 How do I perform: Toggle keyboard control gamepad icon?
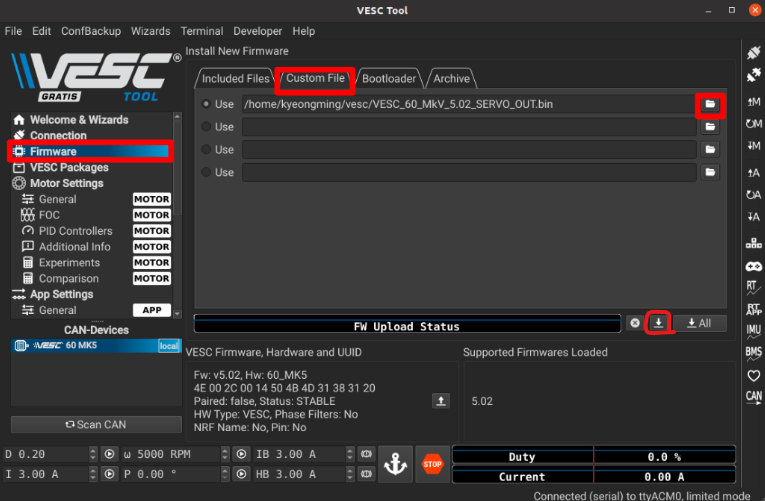pos(754,266)
